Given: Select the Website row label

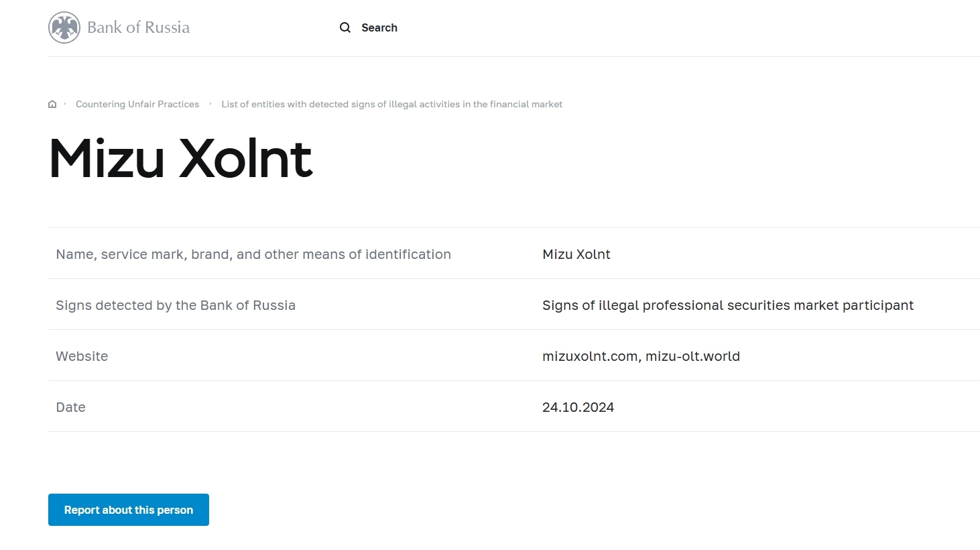Looking at the screenshot, I should click(x=82, y=356).
